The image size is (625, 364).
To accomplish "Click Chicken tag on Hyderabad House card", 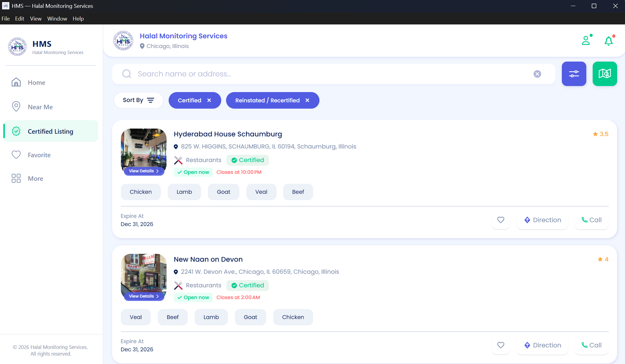I will 141,192.
